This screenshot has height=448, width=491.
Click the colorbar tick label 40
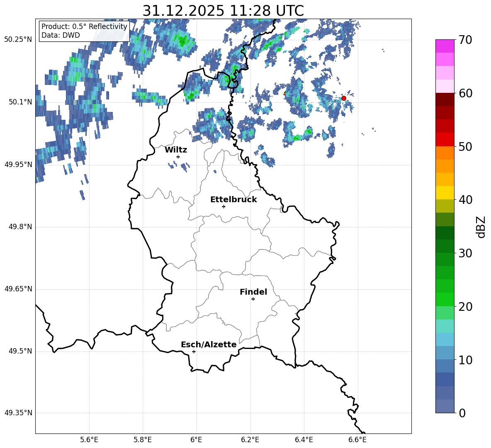tap(465, 200)
